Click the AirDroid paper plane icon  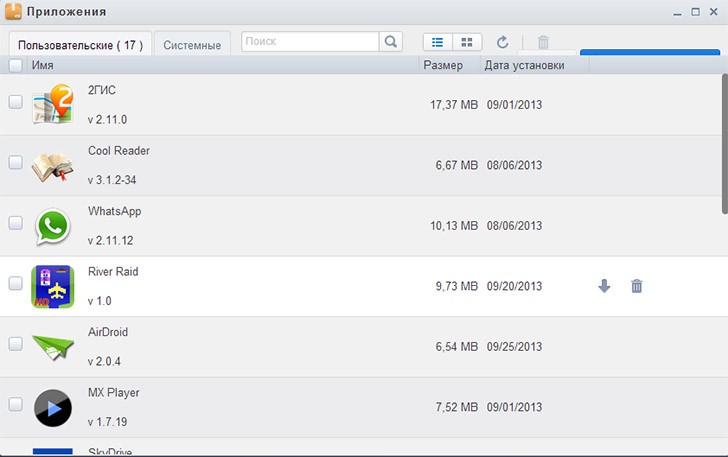[53, 346]
